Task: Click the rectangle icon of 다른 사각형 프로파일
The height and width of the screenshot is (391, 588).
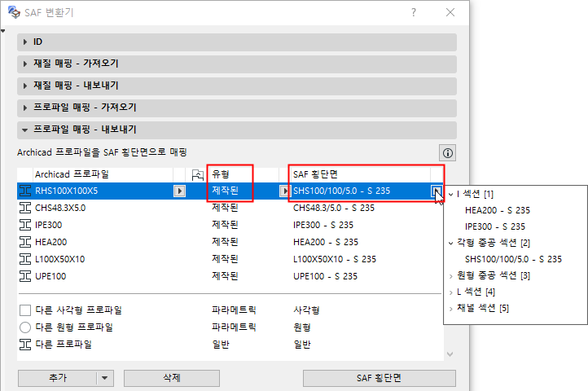Action: coord(25,310)
